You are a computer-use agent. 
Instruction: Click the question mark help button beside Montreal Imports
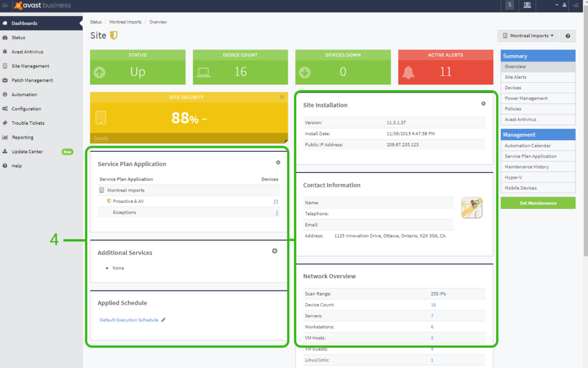[568, 36]
